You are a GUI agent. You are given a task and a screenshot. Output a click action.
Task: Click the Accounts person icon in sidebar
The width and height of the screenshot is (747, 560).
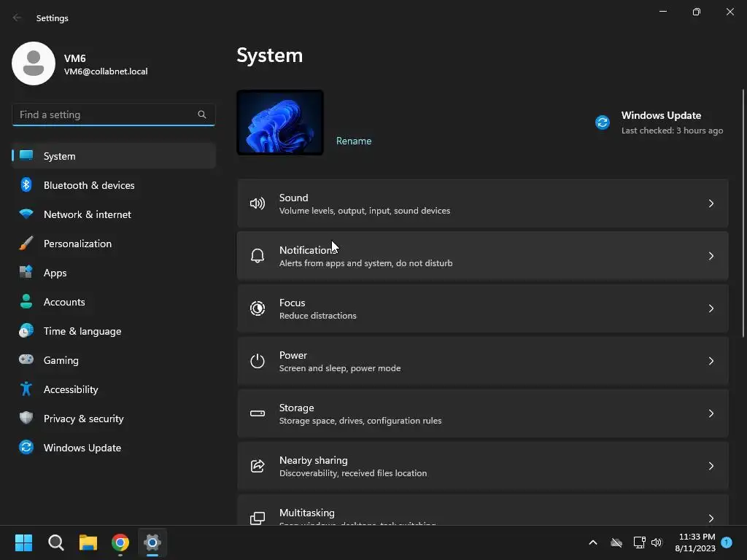26,301
